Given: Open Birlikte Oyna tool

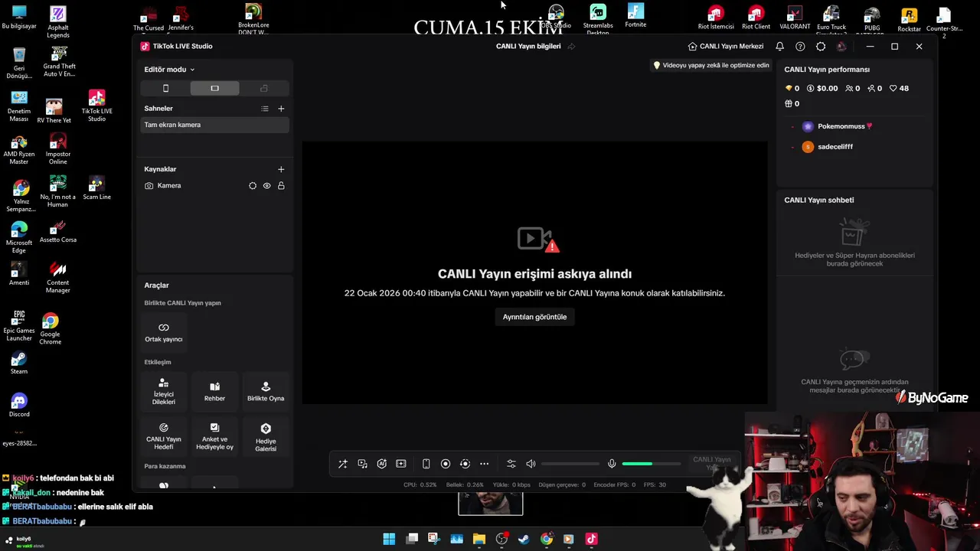Looking at the screenshot, I should point(266,391).
